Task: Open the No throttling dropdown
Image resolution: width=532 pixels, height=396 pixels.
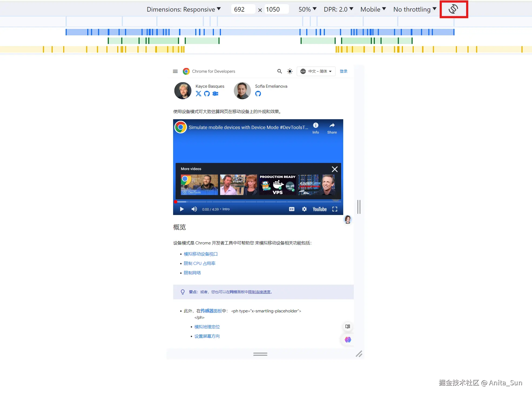Action: 415,9
